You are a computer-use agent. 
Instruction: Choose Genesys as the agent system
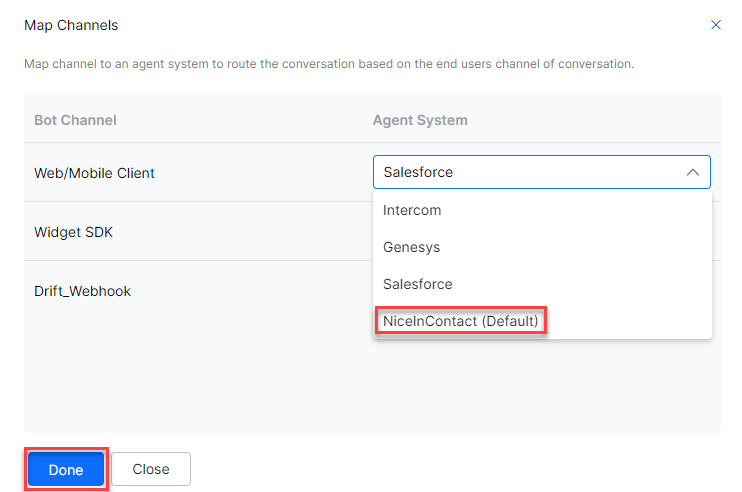click(x=411, y=247)
